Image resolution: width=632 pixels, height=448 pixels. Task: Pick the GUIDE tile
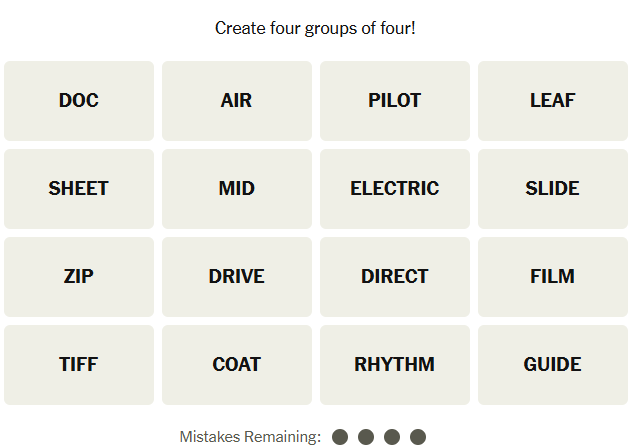[552, 365]
